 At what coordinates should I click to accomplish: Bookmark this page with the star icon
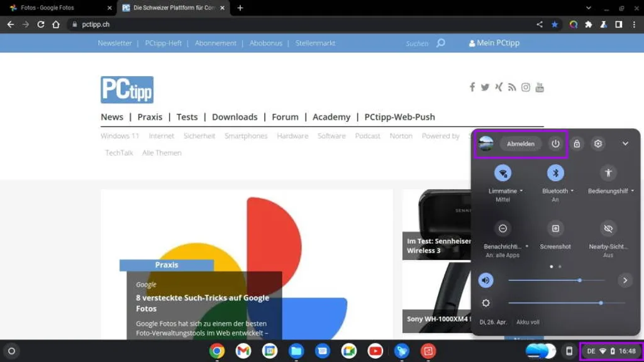tap(555, 25)
